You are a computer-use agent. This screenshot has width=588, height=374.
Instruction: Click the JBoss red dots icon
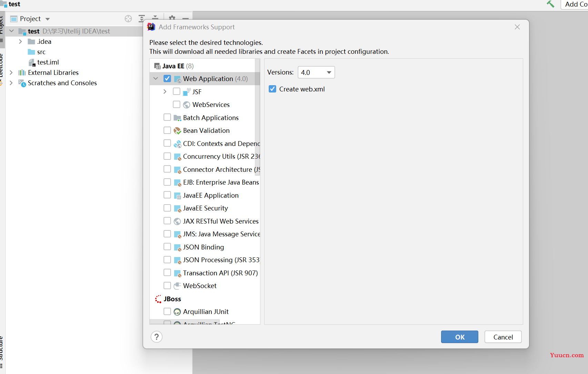(x=158, y=299)
